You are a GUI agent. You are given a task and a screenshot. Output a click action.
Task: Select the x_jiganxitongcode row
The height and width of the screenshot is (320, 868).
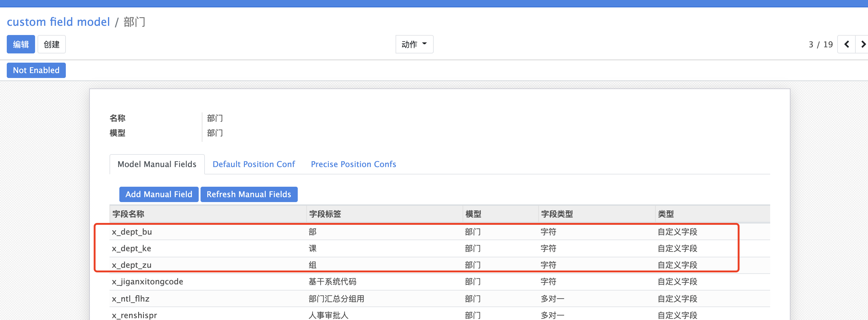(x=148, y=282)
